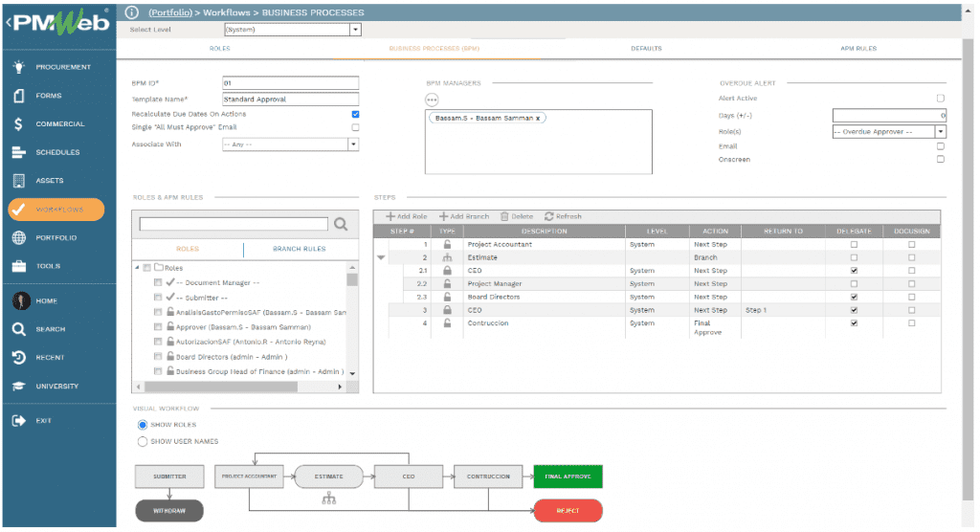Click the Days (+/-) input field
Image resolution: width=980 pixels, height=532 pixels.
pos(889,115)
